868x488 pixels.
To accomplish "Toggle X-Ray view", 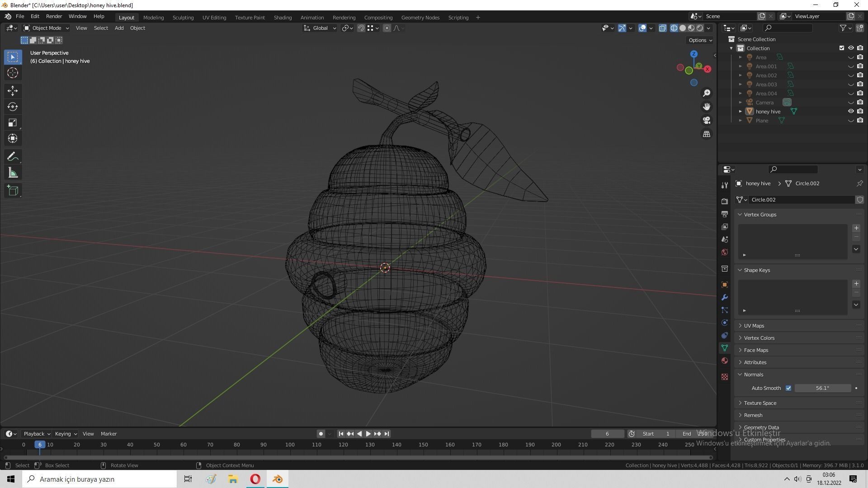I will coord(662,28).
